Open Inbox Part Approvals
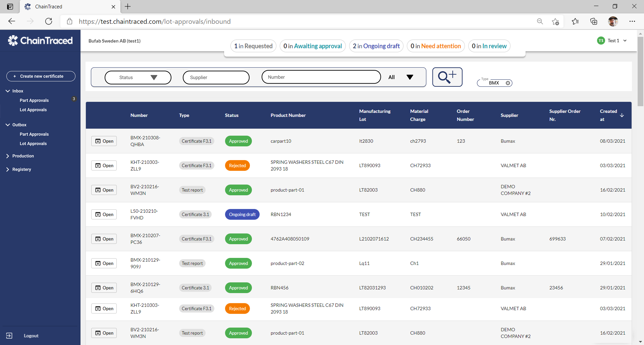644x345 pixels. pyautogui.click(x=34, y=100)
